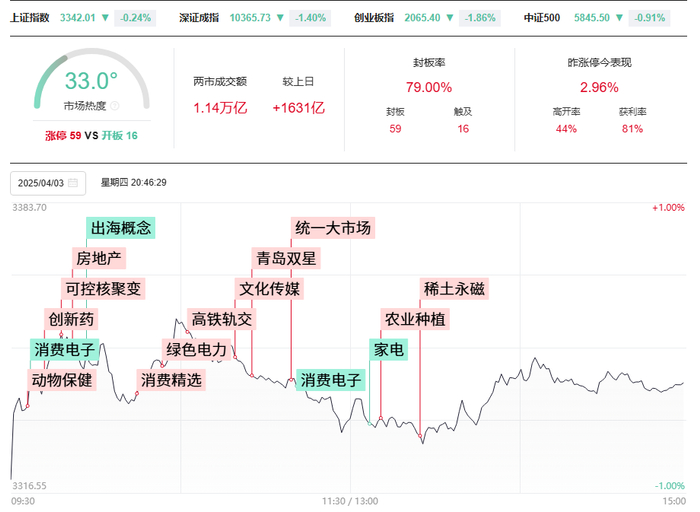Click the 昨涨停今表现 2.96% value
This screenshot has width=700, height=512.
click(599, 87)
